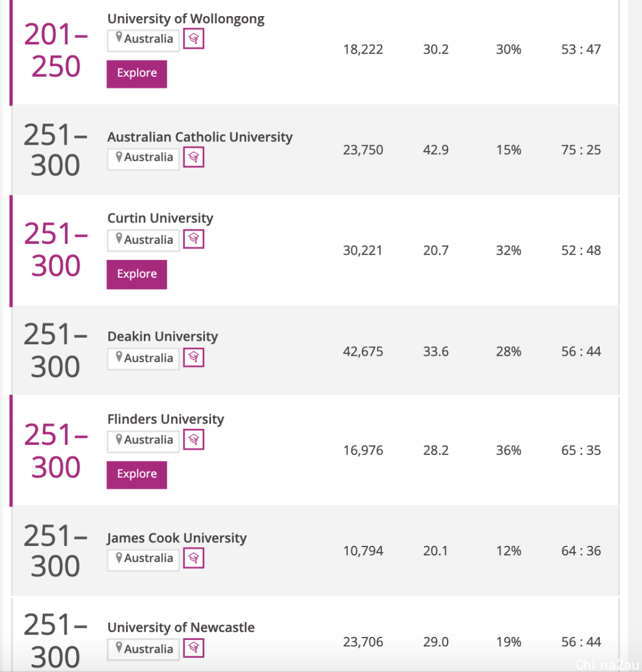642x672 pixels.
Task: Open the Deakin University link
Action: coord(163,337)
